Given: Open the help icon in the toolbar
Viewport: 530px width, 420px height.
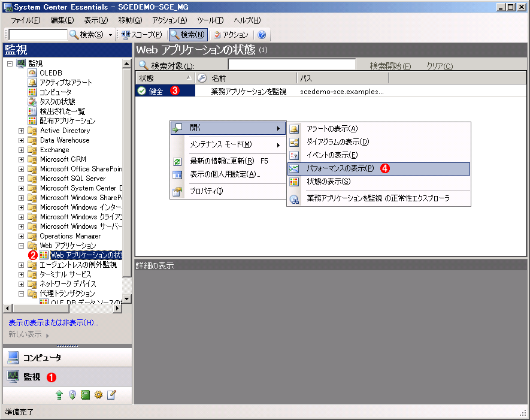Looking at the screenshot, I should [262, 35].
